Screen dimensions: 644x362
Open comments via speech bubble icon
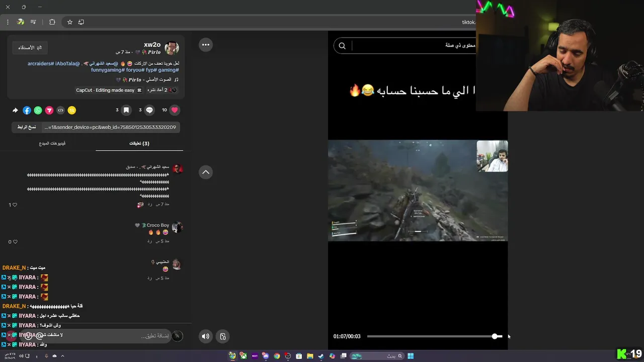tap(149, 110)
